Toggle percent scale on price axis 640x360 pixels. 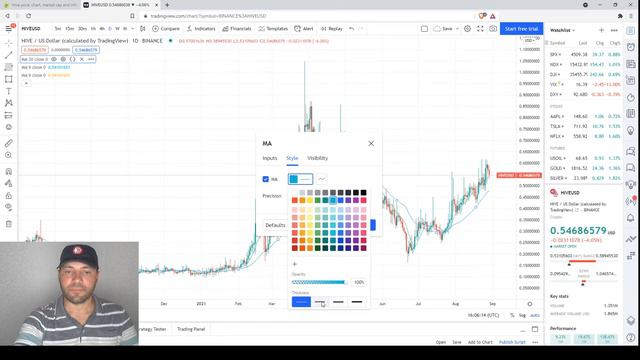click(512, 315)
